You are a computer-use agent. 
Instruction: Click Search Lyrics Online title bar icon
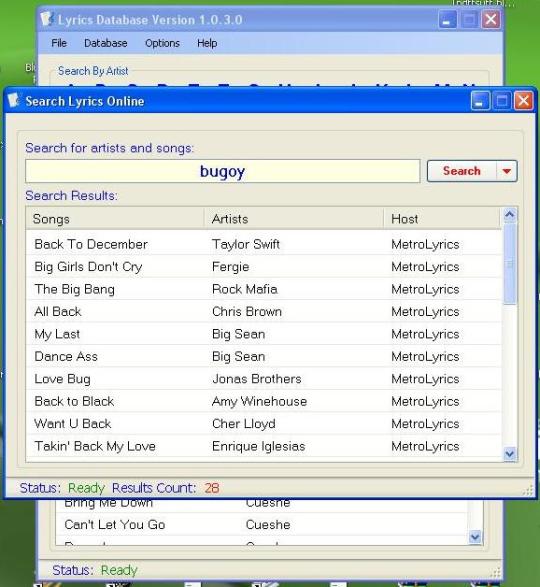pos(13,100)
